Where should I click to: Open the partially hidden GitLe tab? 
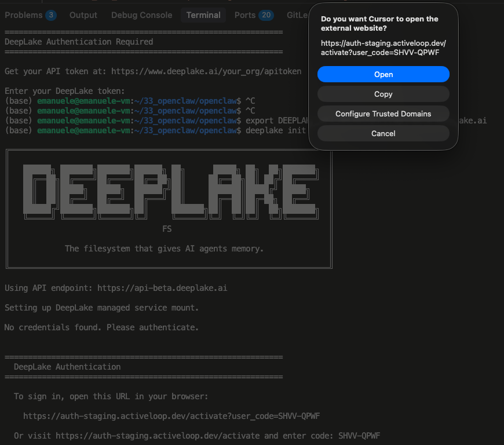tap(297, 15)
